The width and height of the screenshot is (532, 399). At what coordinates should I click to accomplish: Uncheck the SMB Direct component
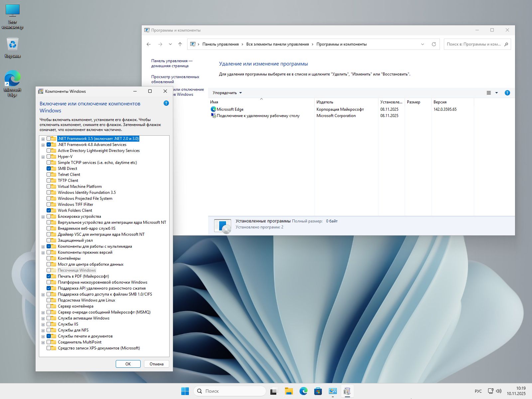(x=49, y=169)
